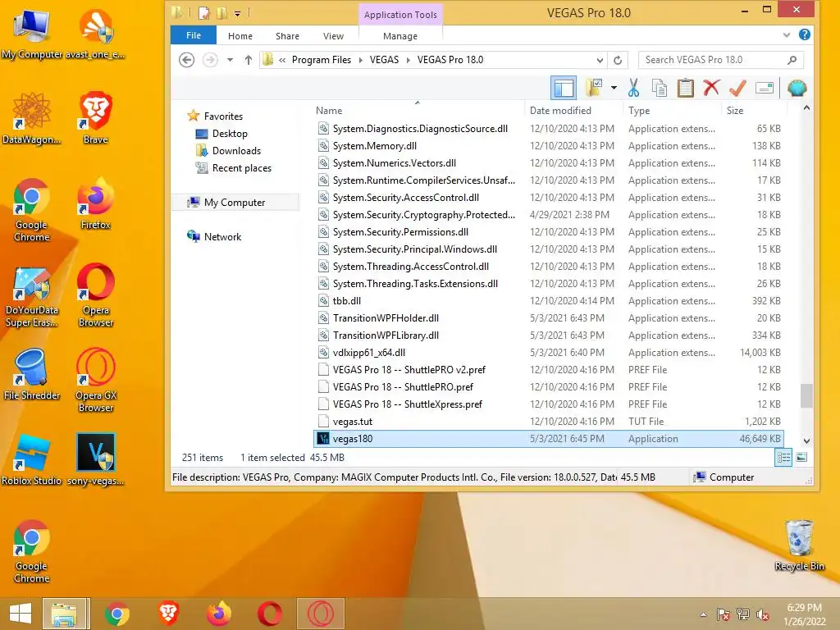Open the Share ribbon tab
840x630 pixels.
click(x=287, y=36)
